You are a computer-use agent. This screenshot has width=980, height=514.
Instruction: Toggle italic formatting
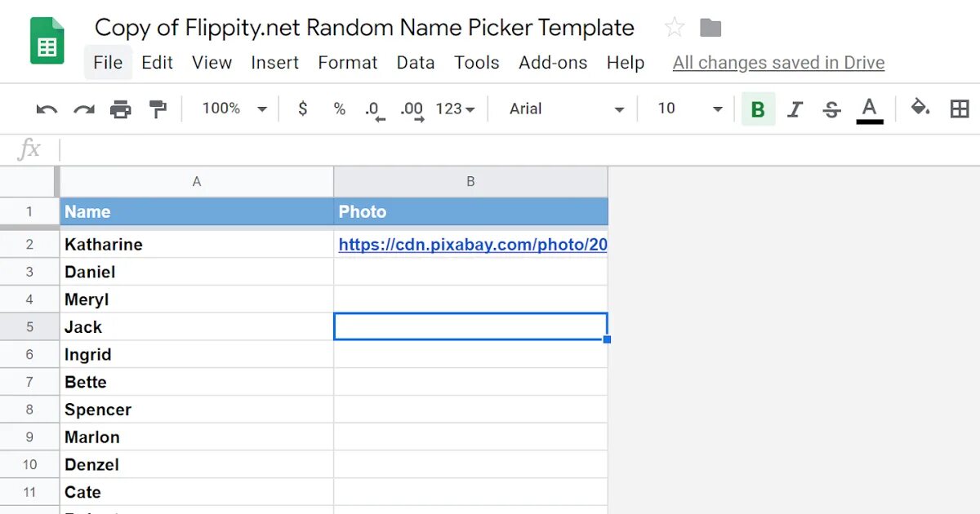(x=795, y=109)
